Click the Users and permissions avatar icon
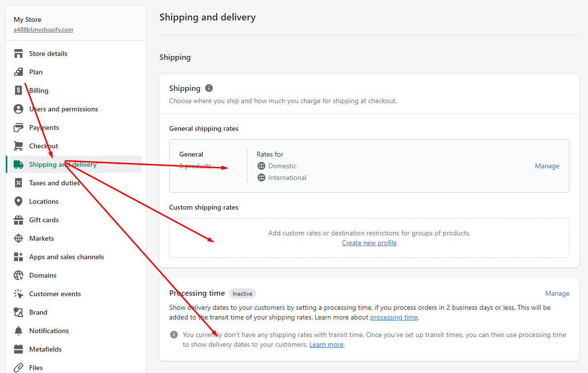Screen dimensions: 588x373 tap(18, 109)
